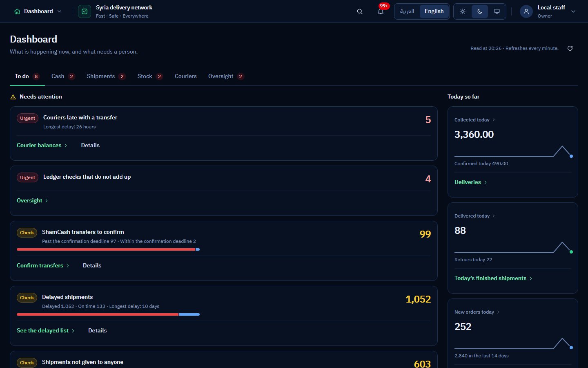Screen dimensions: 588x368
Task: Open the Cash tab
Action: pyautogui.click(x=63, y=76)
